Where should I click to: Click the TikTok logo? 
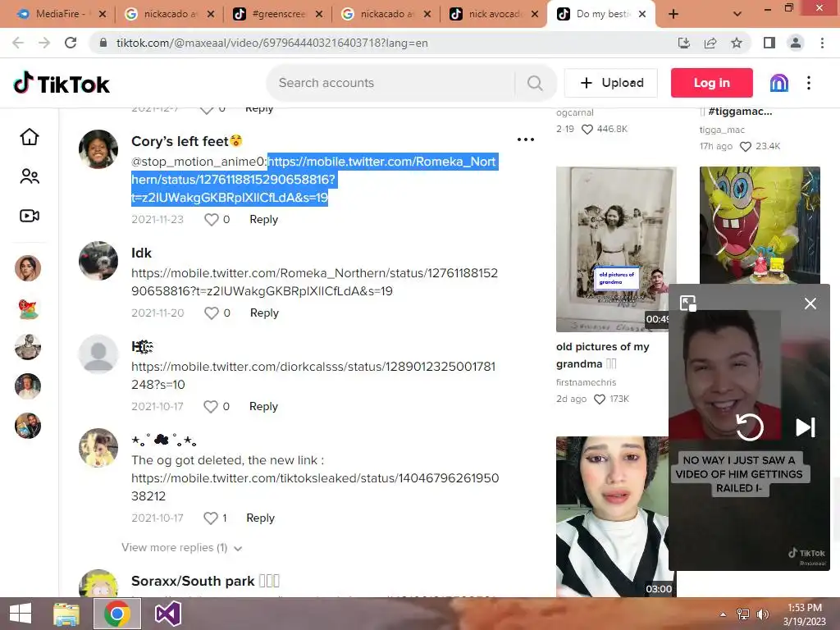pyautogui.click(x=61, y=83)
